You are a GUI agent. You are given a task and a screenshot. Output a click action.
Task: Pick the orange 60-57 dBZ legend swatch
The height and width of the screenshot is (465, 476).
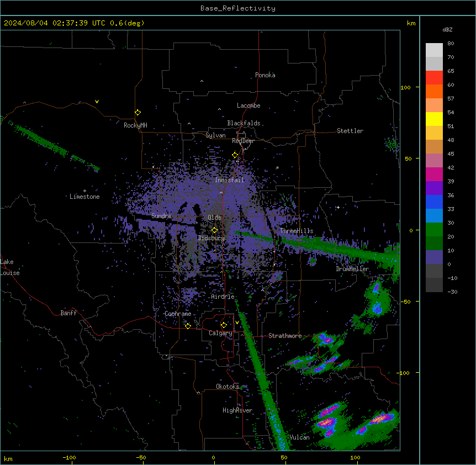(x=434, y=91)
